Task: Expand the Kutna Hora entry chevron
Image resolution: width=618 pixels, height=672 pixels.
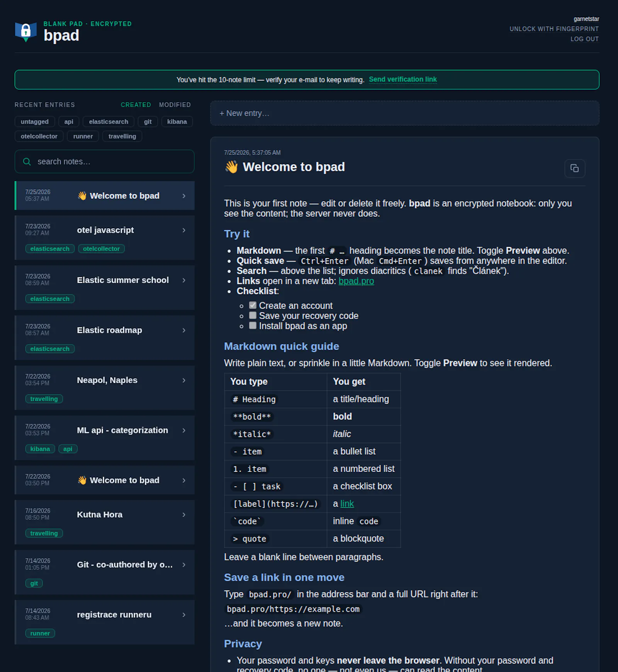Action: (184, 514)
